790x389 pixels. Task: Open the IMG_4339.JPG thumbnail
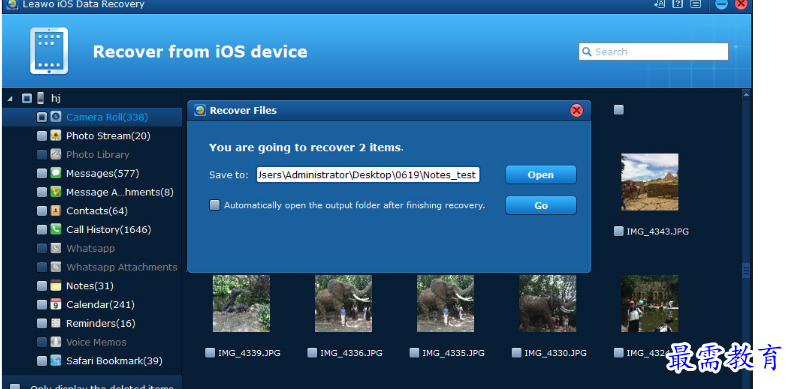coord(241,303)
